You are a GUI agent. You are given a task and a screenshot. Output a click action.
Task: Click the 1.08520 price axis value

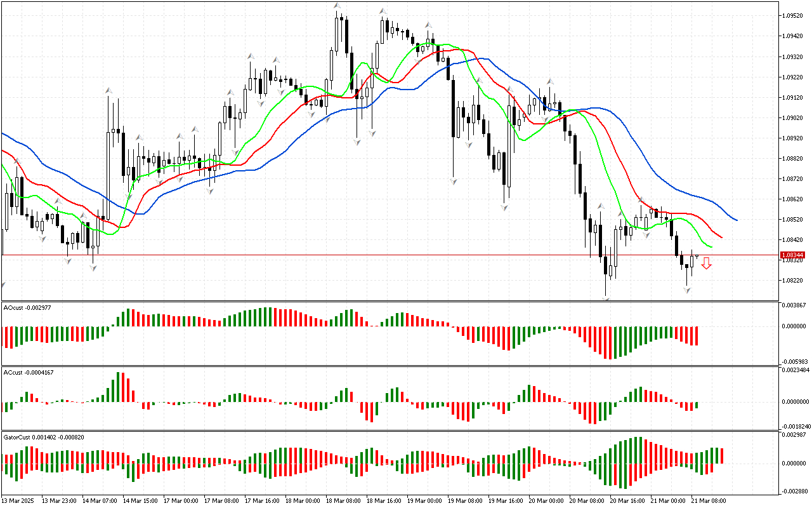[x=793, y=219]
